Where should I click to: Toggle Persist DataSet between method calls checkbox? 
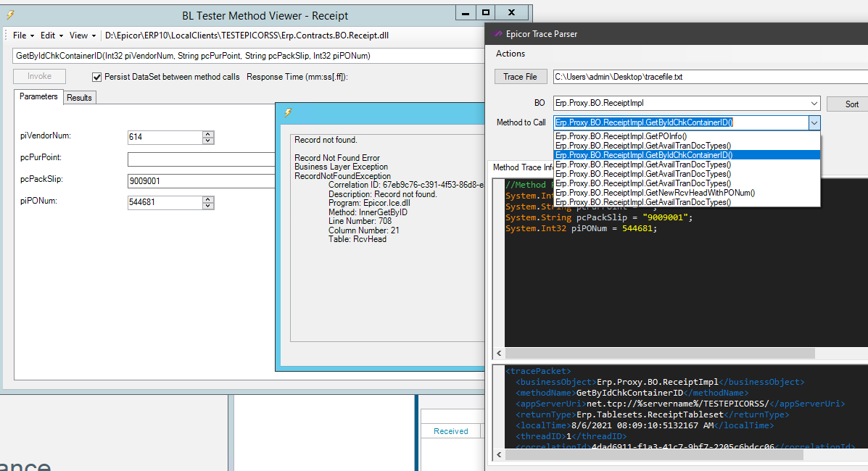(x=97, y=77)
